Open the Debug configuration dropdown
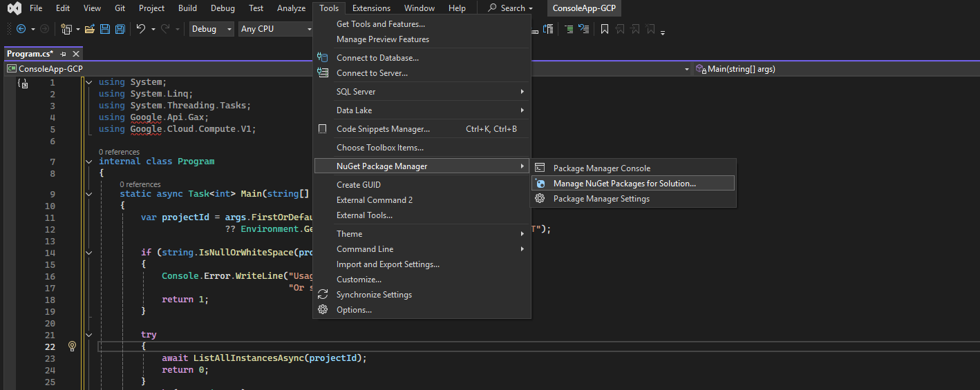 pos(212,29)
